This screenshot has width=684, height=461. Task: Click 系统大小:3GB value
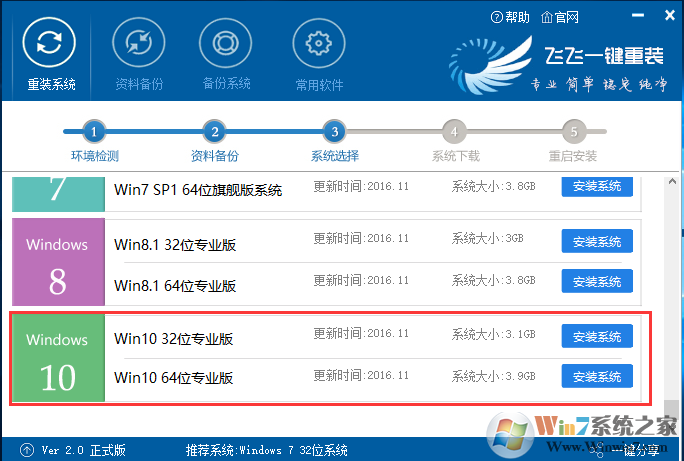coord(487,238)
